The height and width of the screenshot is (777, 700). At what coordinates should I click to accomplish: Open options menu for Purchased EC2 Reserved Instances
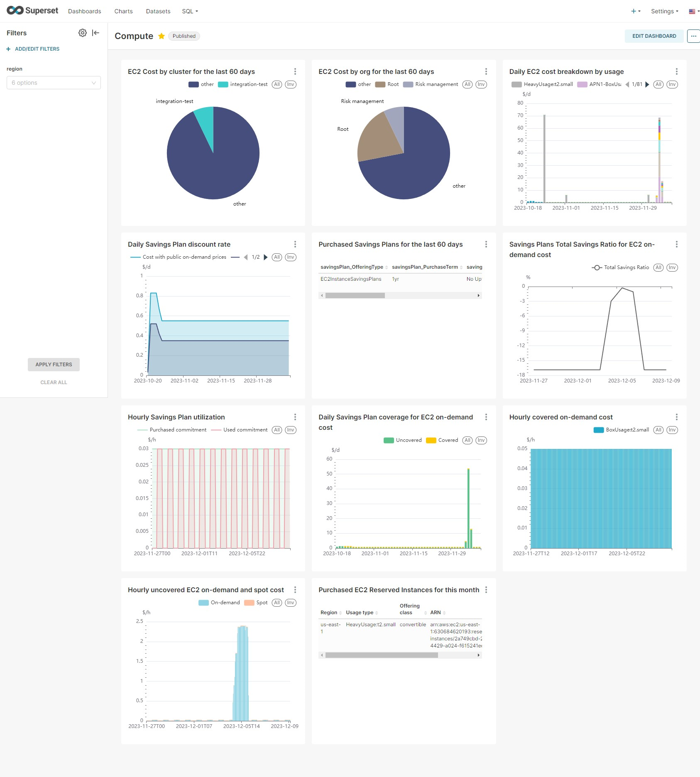[486, 590]
